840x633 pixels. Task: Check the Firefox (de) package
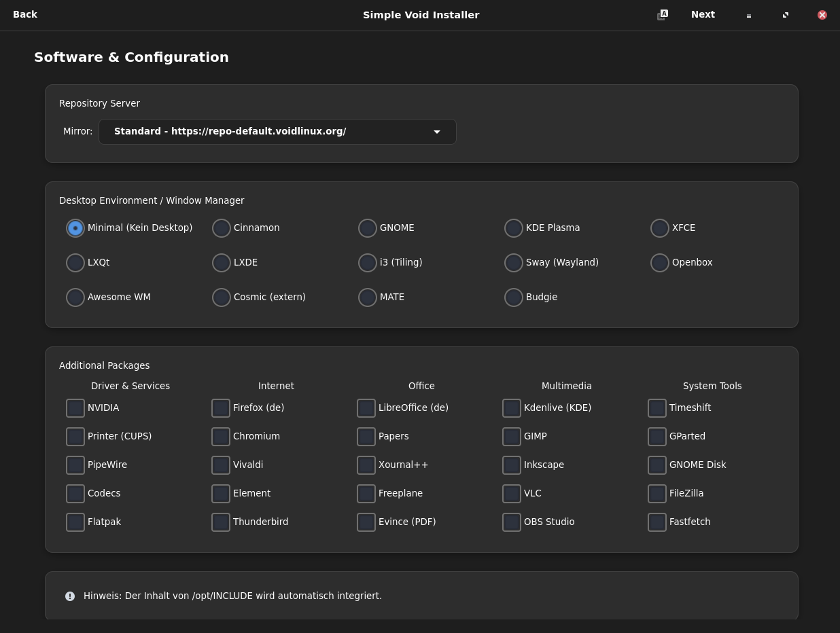[221, 408]
